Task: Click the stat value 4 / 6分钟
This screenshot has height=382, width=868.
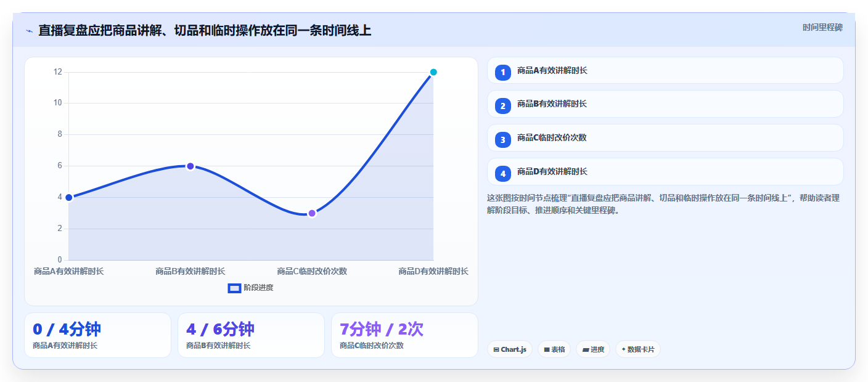Action: [220, 330]
